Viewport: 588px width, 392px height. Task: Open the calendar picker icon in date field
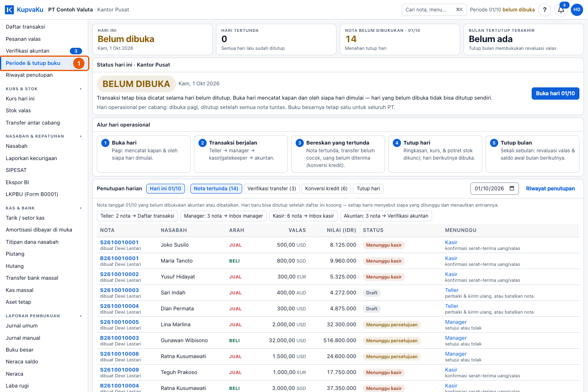click(x=512, y=189)
